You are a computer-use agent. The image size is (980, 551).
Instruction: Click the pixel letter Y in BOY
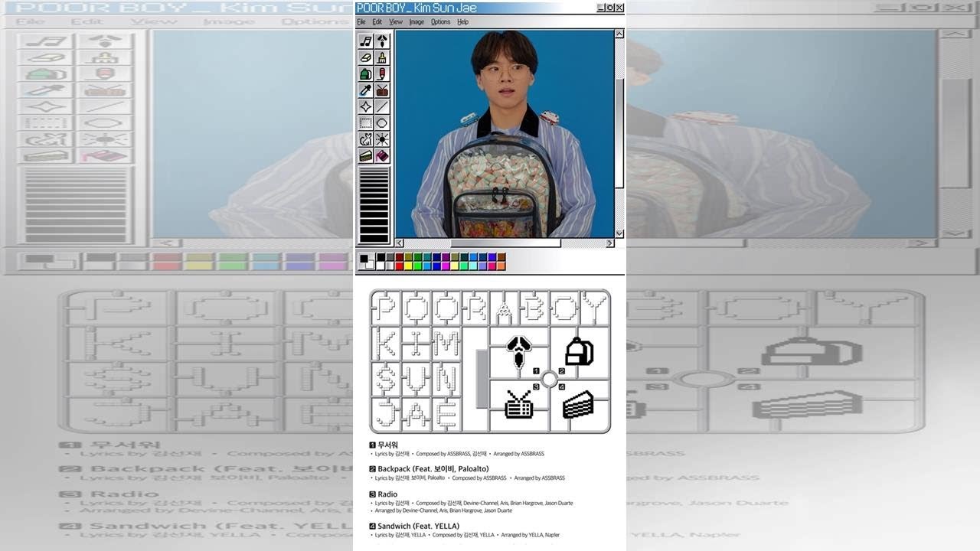pos(593,308)
